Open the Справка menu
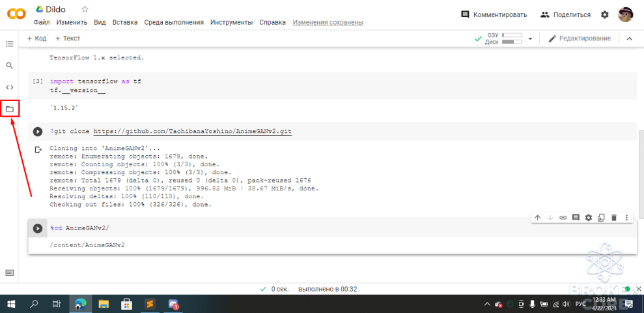Viewport: 644px width, 313px height. pos(272,22)
